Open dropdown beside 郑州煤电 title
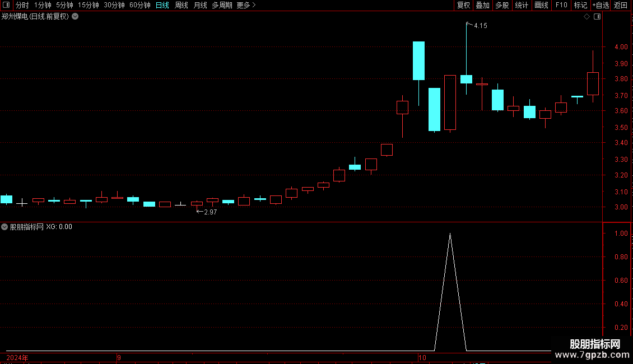The height and width of the screenshot is (364, 633). tap(75, 17)
